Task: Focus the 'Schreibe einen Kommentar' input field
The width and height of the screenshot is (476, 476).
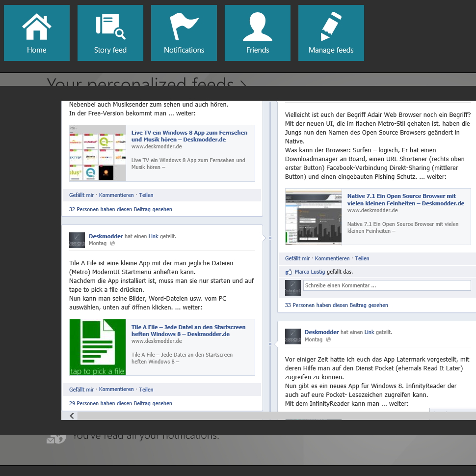Action: [387, 285]
